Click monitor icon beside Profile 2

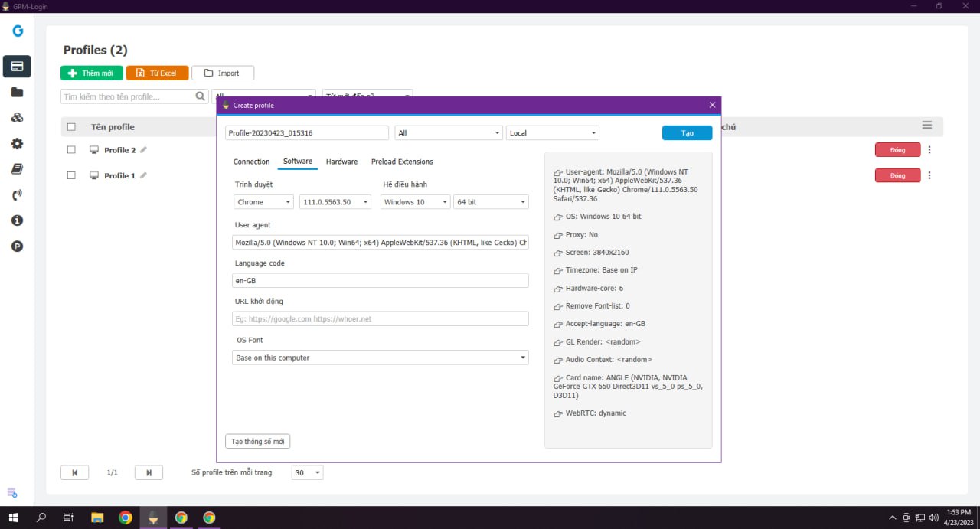tap(94, 150)
